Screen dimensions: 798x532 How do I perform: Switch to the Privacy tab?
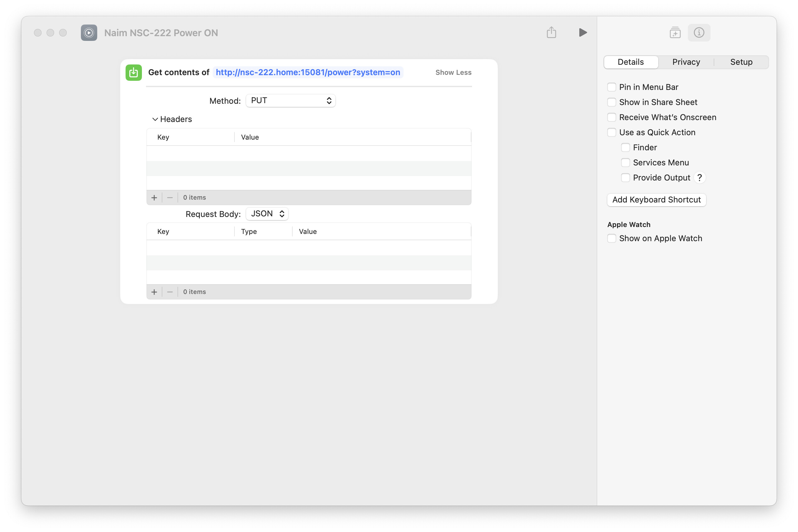[x=686, y=62]
